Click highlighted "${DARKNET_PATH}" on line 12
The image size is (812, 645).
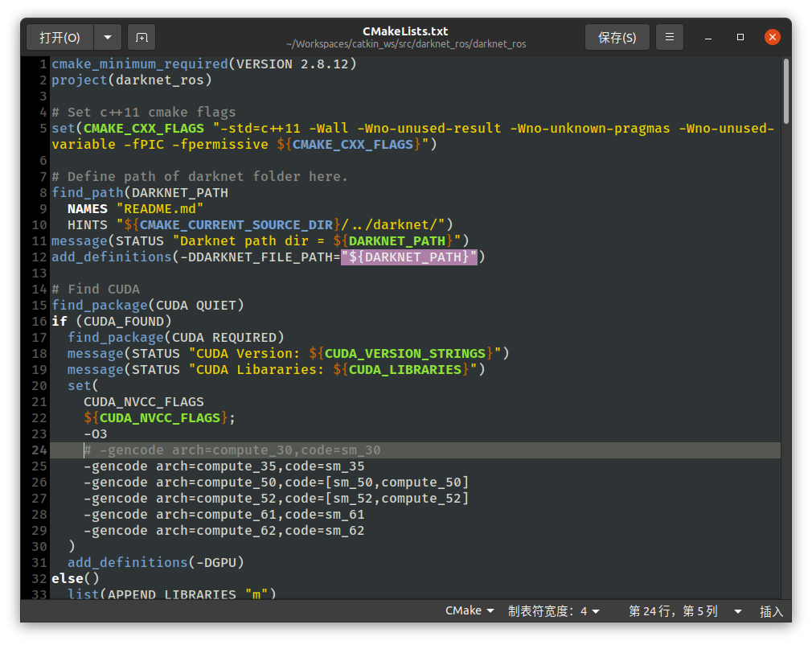pos(409,257)
